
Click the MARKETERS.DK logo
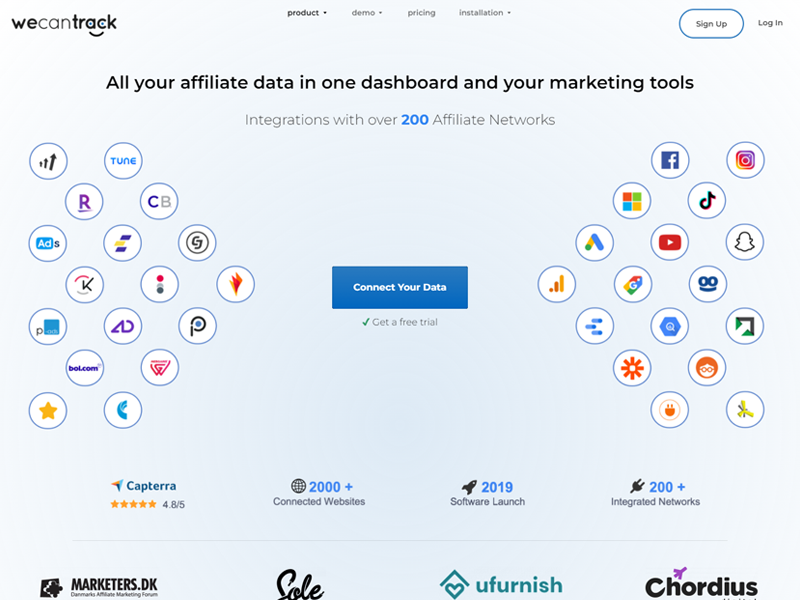click(99, 588)
